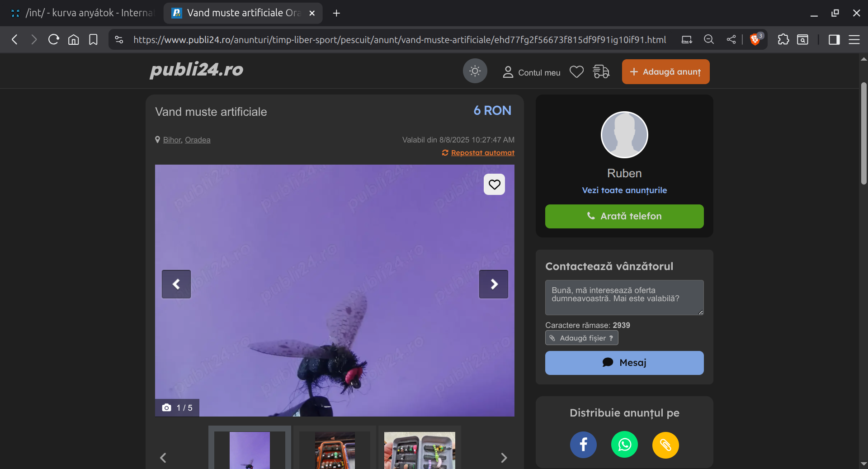Close the Vand muste artificiale tab
Viewport: 868px width, 469px height.
(312, 13)
